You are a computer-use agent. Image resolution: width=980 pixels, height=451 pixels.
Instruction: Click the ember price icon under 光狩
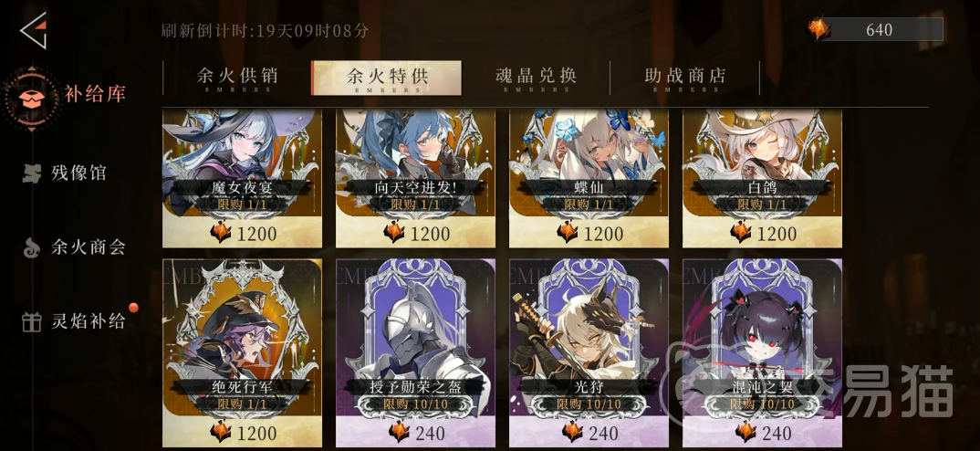pos(572,432)
